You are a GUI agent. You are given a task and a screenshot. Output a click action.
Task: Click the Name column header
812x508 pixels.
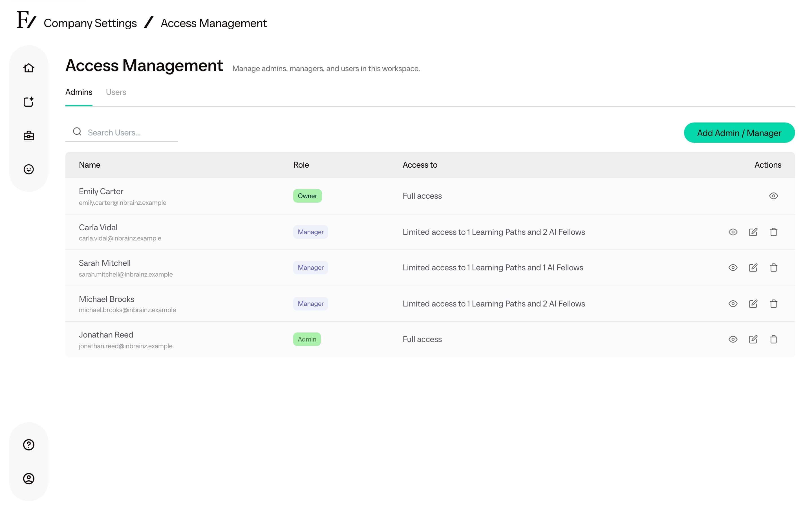pyautogui.click(x=90, y=165)
